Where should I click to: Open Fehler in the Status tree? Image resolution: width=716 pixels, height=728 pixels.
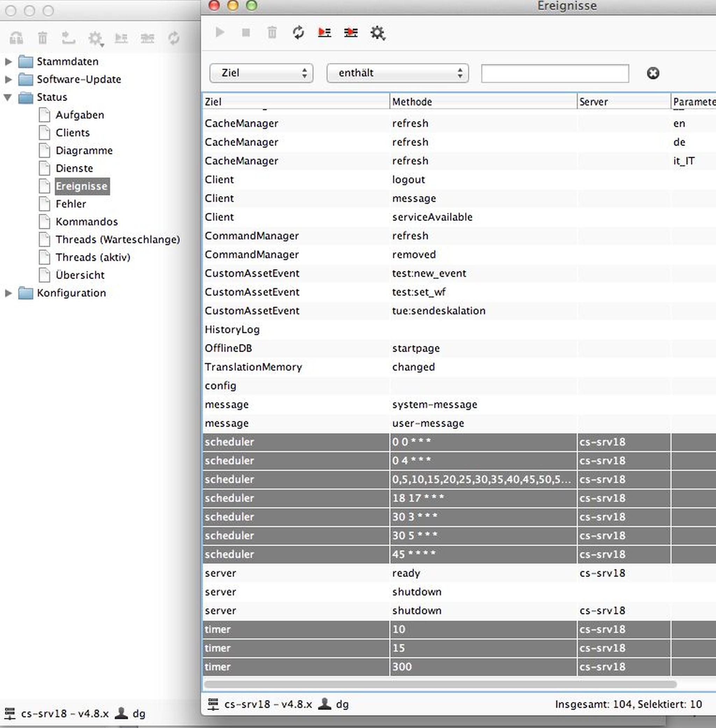pos(71,204)
